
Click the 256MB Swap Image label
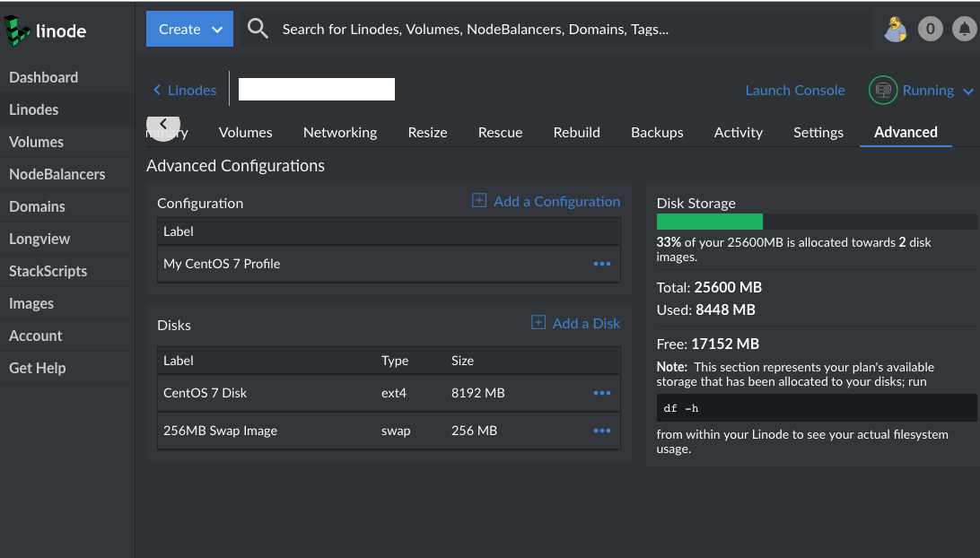pyautogui.click(x=220, y=431)
